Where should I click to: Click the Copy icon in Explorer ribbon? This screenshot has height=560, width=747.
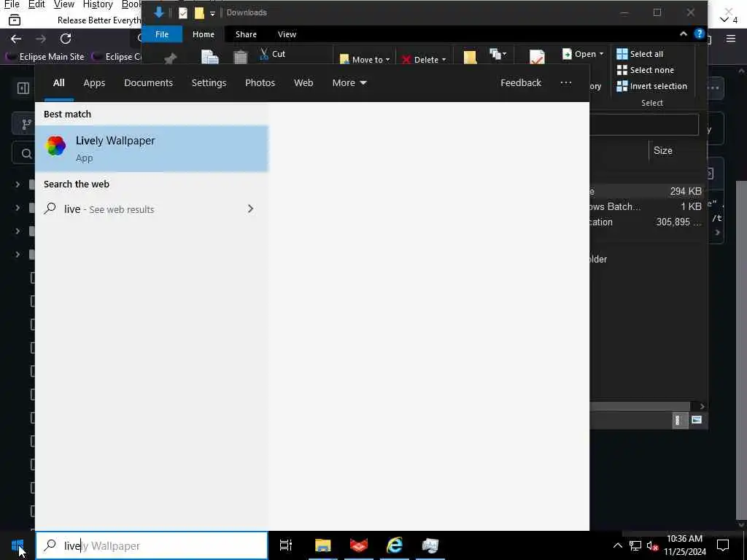point(209,57)
